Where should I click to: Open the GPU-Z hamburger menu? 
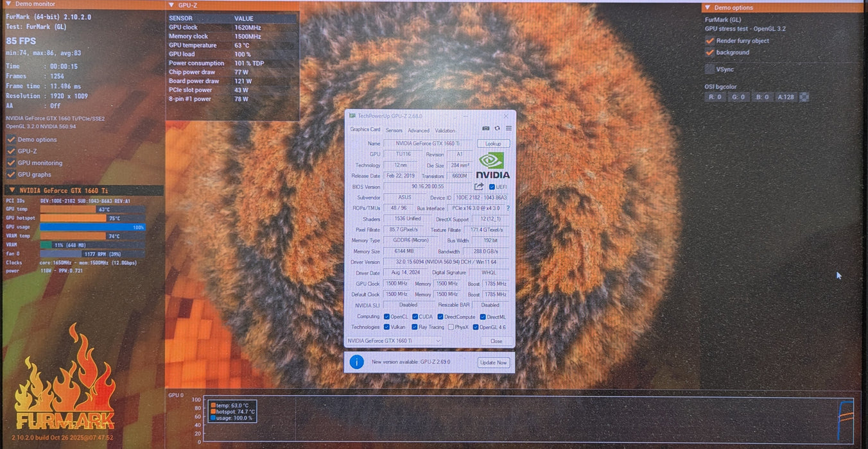(x=508, y=128)
